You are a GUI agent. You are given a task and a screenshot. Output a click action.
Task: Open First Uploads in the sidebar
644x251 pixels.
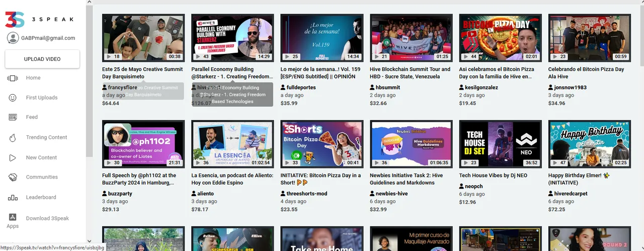pos(42,98)
